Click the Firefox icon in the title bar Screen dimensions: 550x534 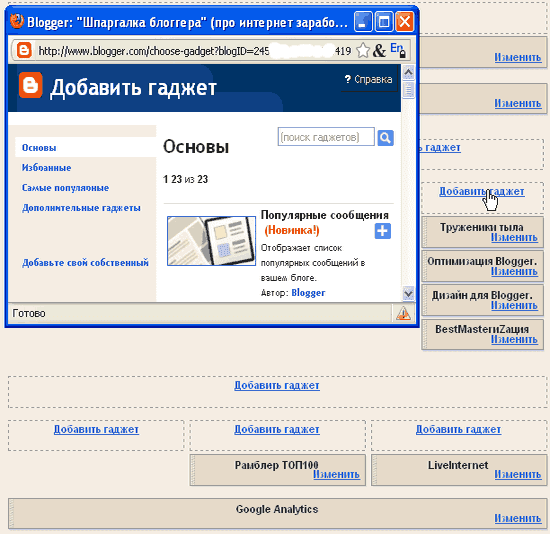(16, 21)
